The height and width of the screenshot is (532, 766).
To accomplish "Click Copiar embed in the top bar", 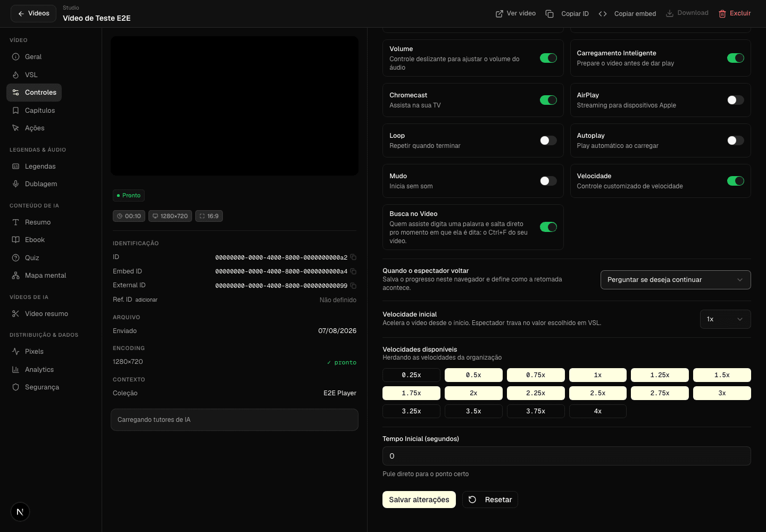I will click(627, 14).
